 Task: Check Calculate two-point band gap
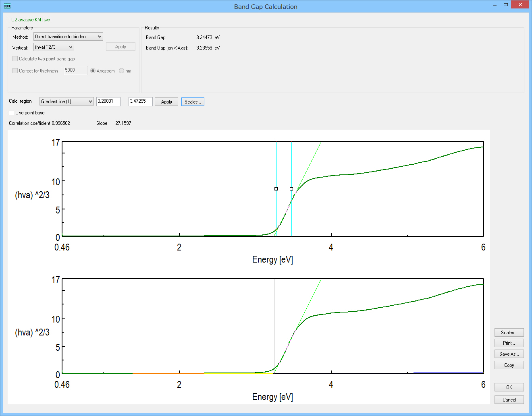pos(15,59)
